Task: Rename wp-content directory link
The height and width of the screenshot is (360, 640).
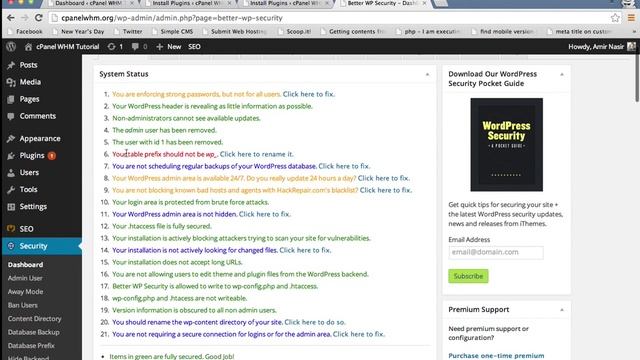Action: 315,322
